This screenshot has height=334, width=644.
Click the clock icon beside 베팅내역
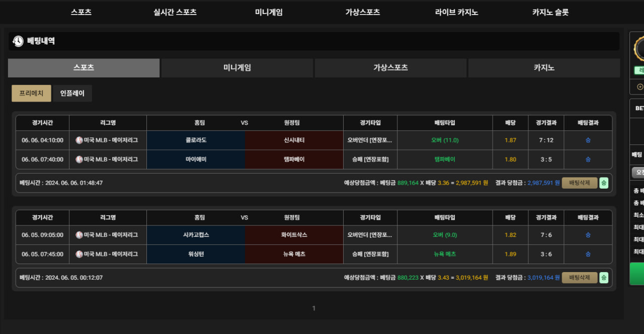pos(18,41)
